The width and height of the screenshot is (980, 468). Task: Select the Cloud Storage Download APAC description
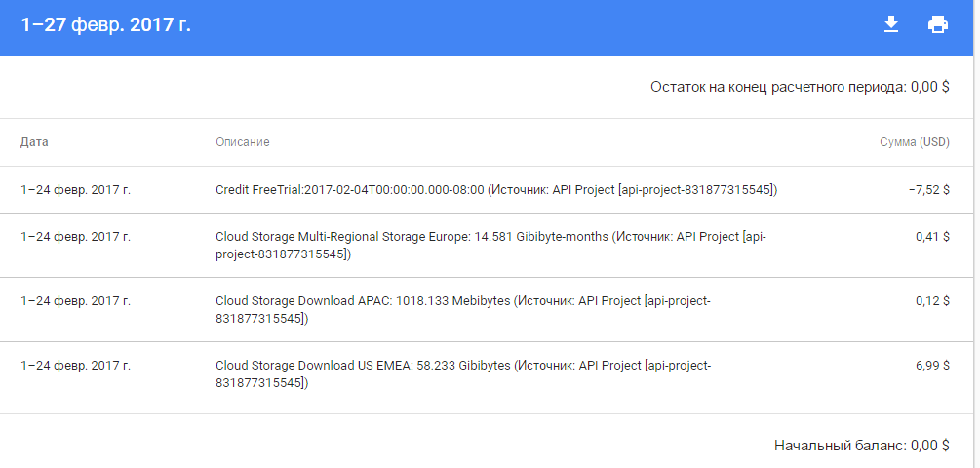463,309
